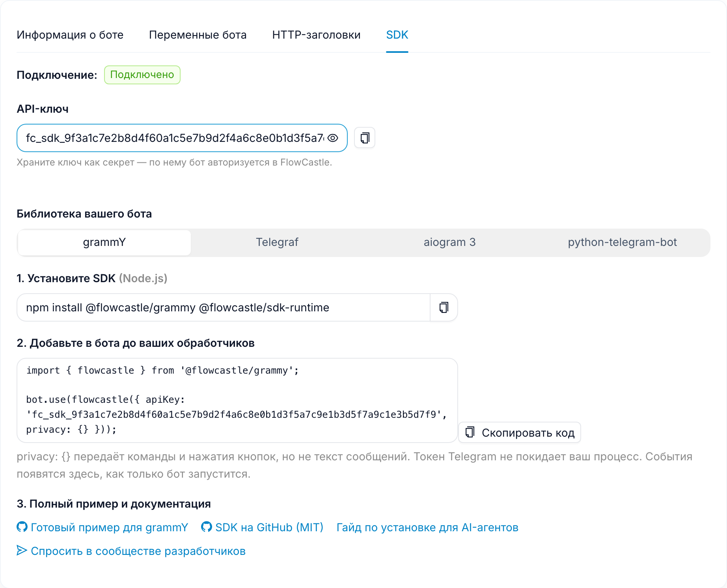Open the SDK на GitHub (MIT) link
Viewport: 727px width, 588px height.
pos(269,527)
